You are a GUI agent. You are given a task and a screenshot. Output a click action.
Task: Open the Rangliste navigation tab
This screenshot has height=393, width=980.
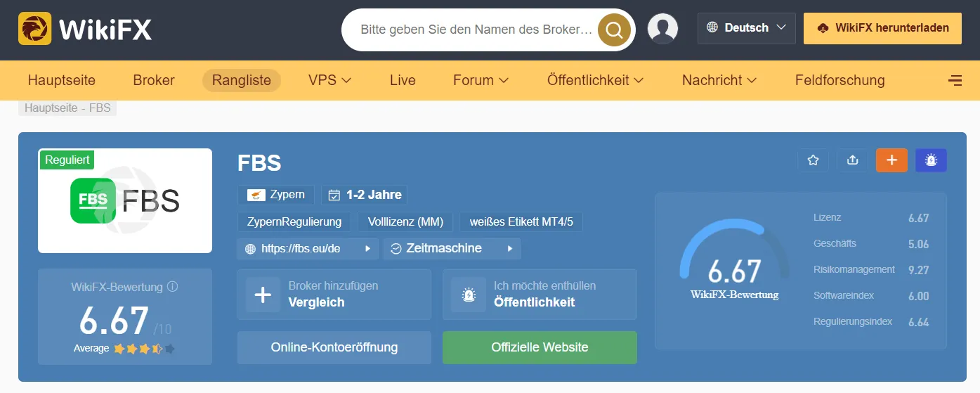242,80
